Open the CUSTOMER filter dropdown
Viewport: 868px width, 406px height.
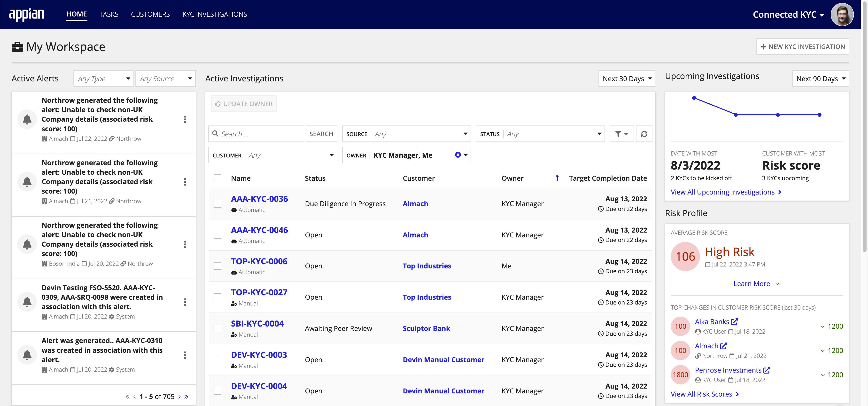(273, 155)
